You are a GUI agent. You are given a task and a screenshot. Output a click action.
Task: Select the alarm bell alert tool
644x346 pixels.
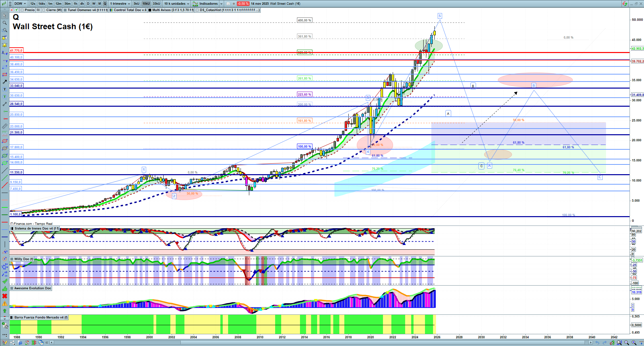point(5,45)
